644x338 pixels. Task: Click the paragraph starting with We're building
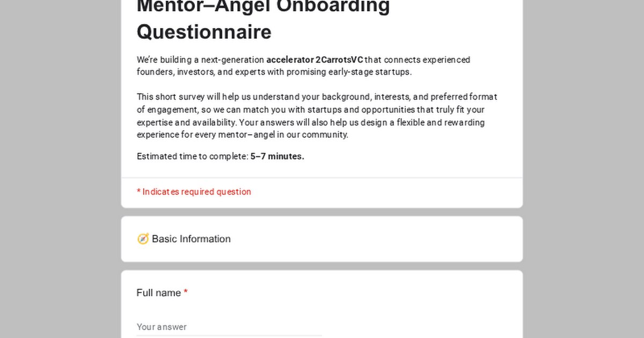point(303,66)
